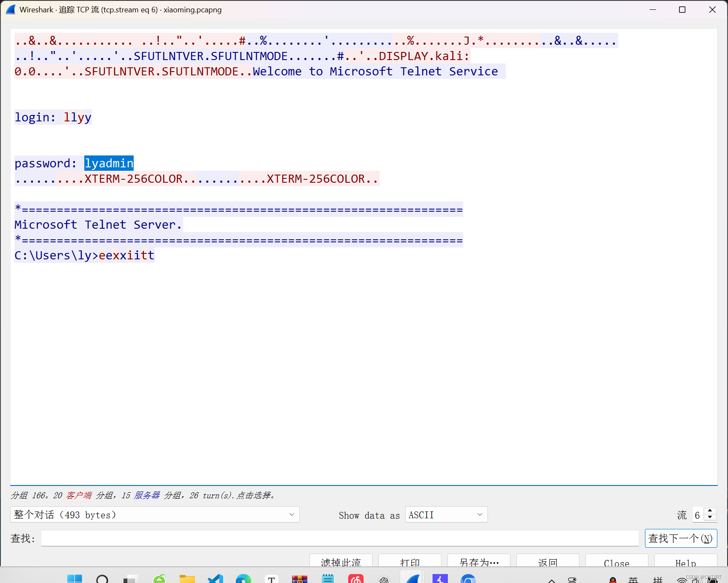728x583 pixels.
Task: Click the "login:" prompt text
Action: pos(35,117)
